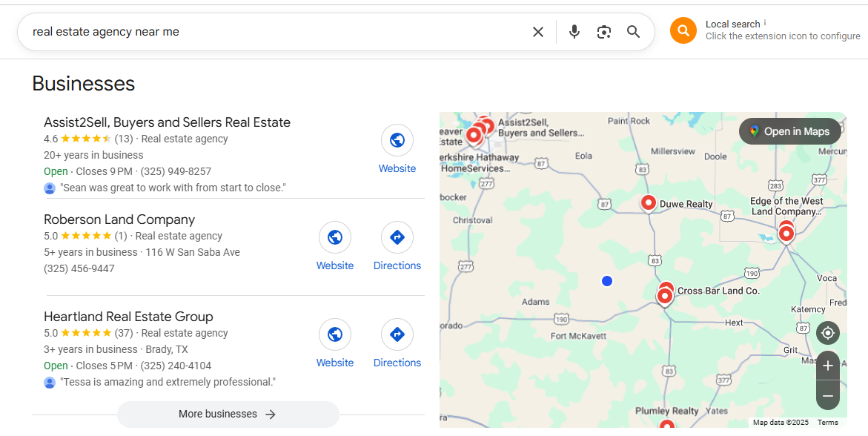868x436 pixels.
Task: Click the Duwe Realty map pin
Action: tap(649, 202)
